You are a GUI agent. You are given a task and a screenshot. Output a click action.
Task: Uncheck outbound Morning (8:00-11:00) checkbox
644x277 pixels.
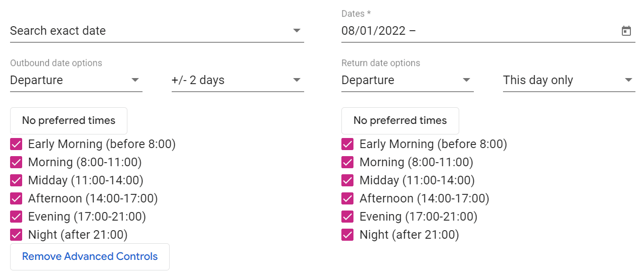(16, 163)
